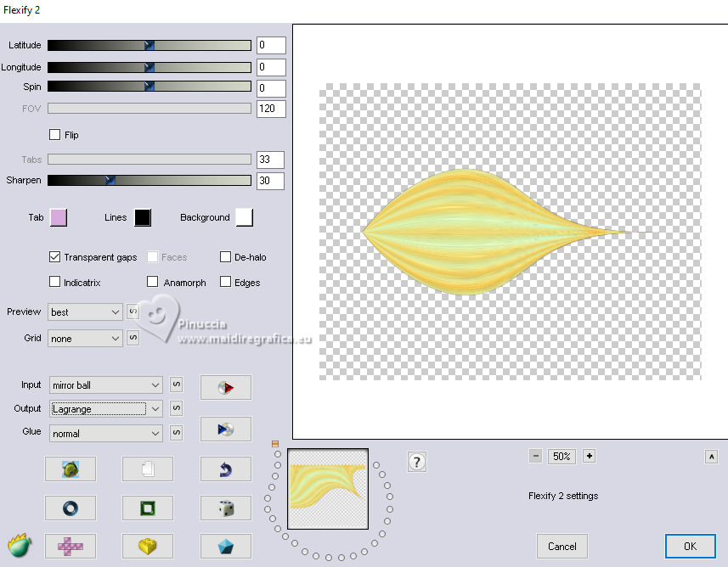Click the yellow brick button

click(x=148, y=546)
